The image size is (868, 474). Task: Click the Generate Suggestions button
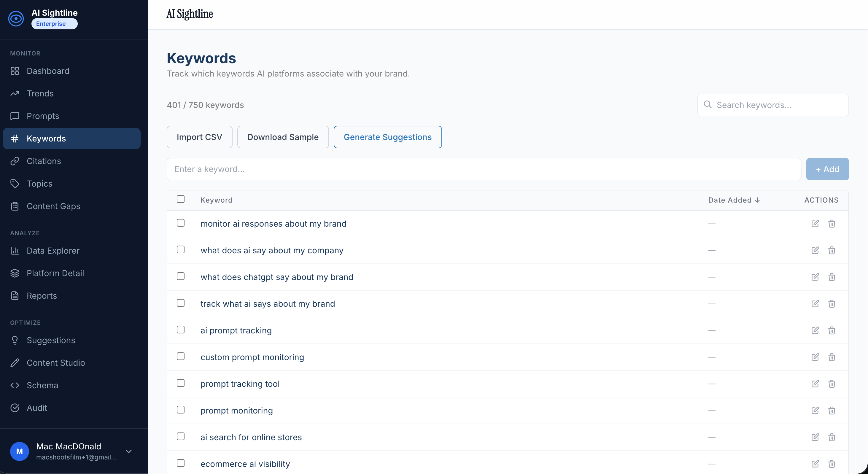387,137
